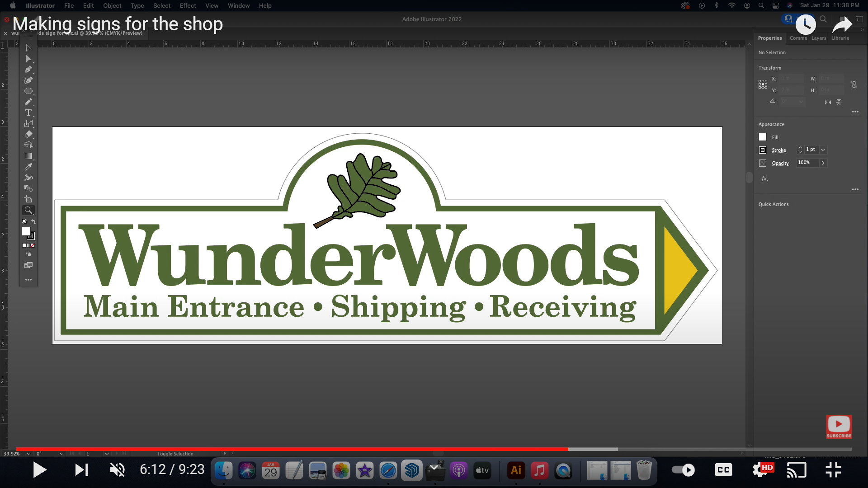The width and height of the screenshot is (868, 488).
Task: Open the Object menu
Action: 112,5
